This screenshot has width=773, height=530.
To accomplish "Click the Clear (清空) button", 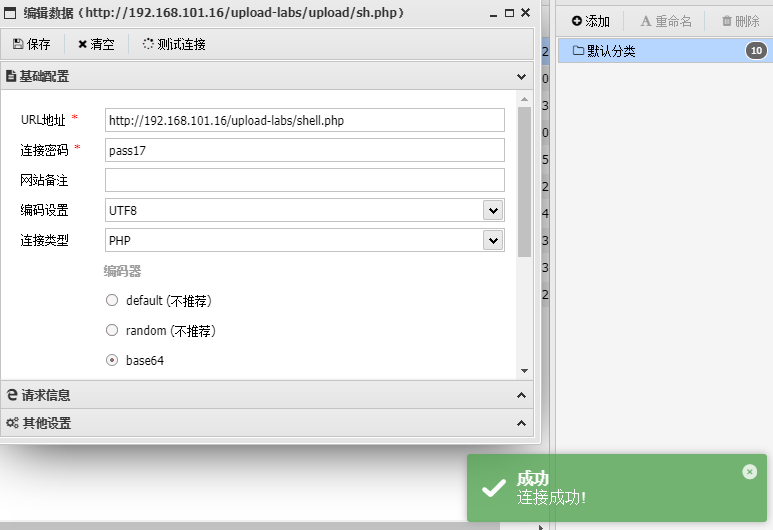I will tap(96, 44).
